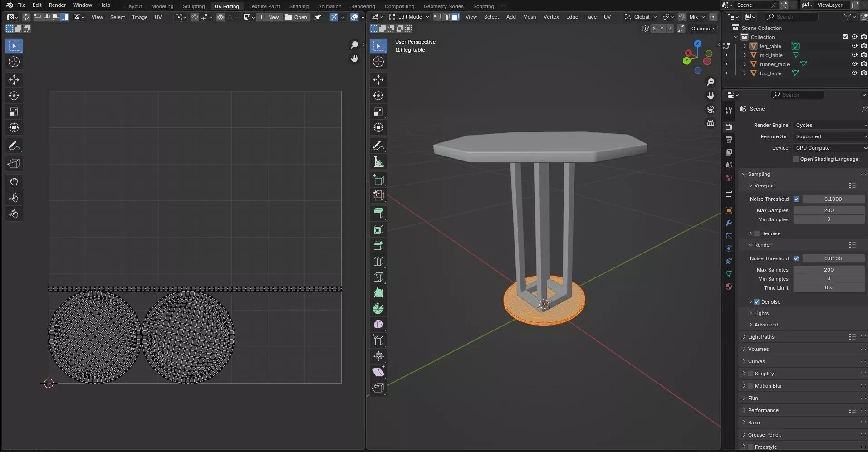This screenshot has height=452, width=868.
Task: Select the Scale tool in 3D viewport toolbar
Action: pos(378,112)
